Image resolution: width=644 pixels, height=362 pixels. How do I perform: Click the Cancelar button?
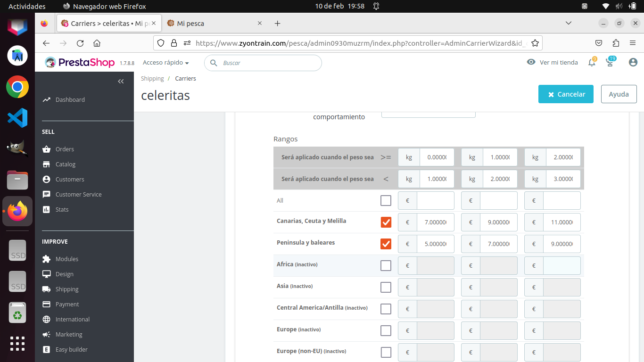(x=566, y=94)
